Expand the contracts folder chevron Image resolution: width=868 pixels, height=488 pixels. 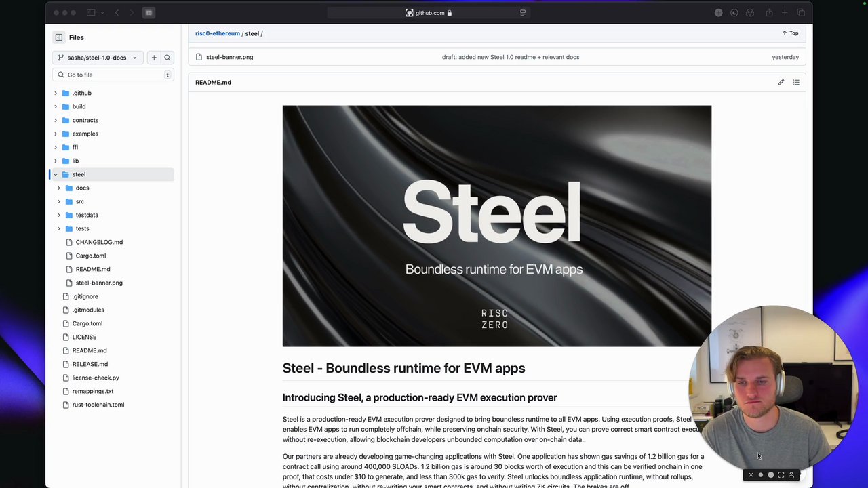(x=56, y=120)
